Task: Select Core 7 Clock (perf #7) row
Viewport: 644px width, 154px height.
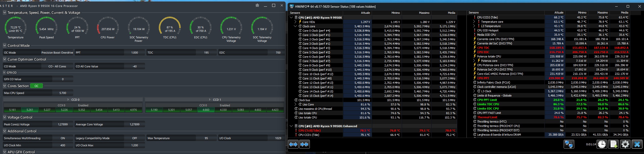Action: 373,61
